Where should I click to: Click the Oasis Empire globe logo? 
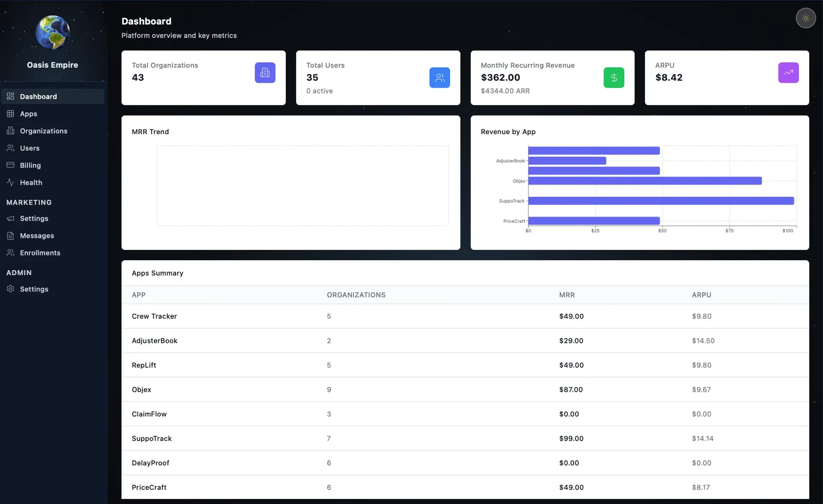[52, 33]
